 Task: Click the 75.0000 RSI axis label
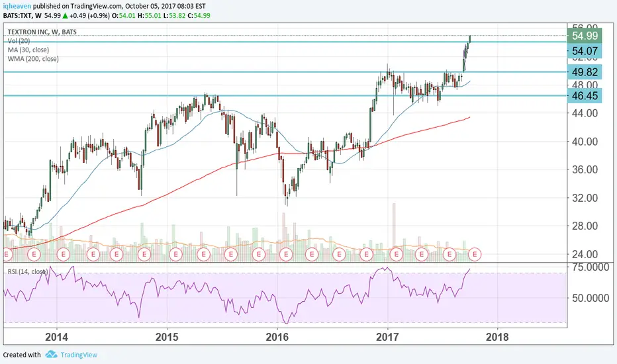click(591, 267)
